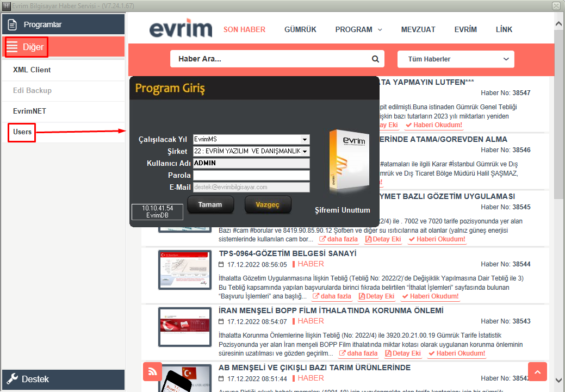This screenshot has width=565, height=392.
Task: Click BAZLI GÖZETİM UYGULAMASI headline
Action: coord(447,196)
